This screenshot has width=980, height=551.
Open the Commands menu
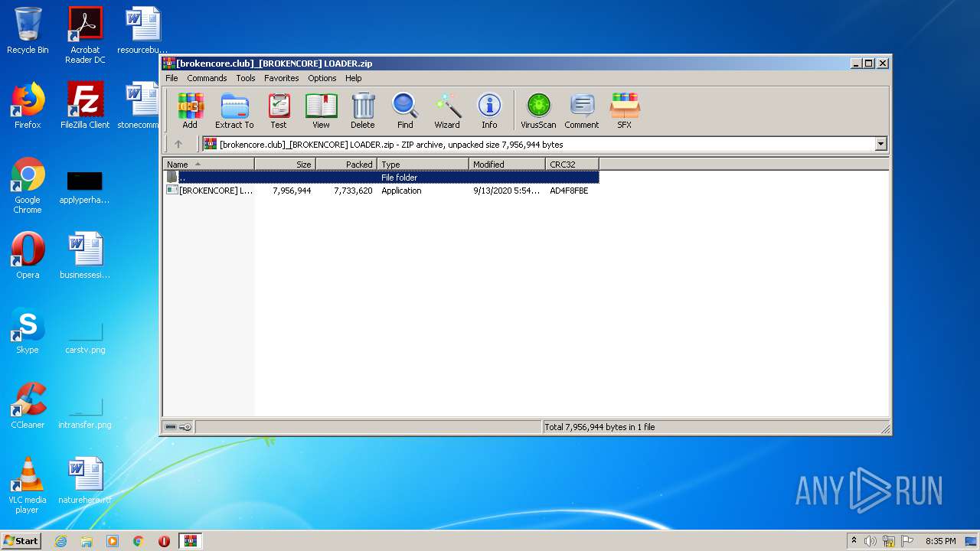click(x=207, y=78)
